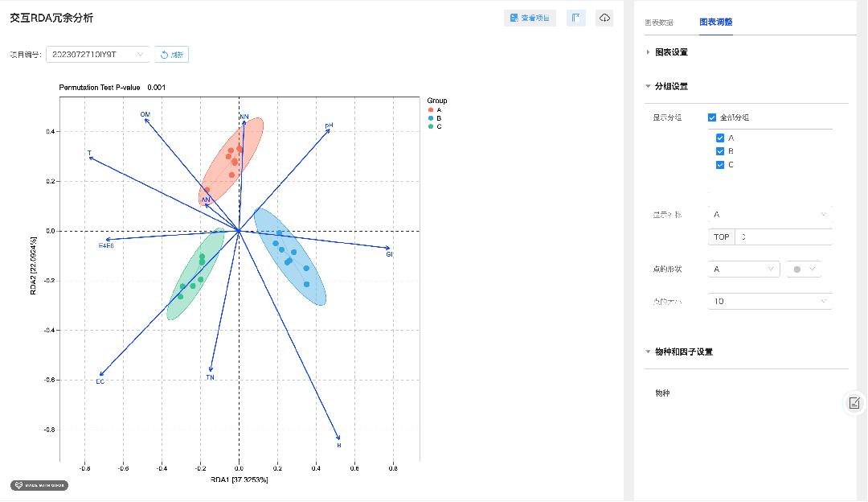Toggle group C checkbox
Viewport: 868px width, 502px height.
pyautogui.click(x=720, y=165)
